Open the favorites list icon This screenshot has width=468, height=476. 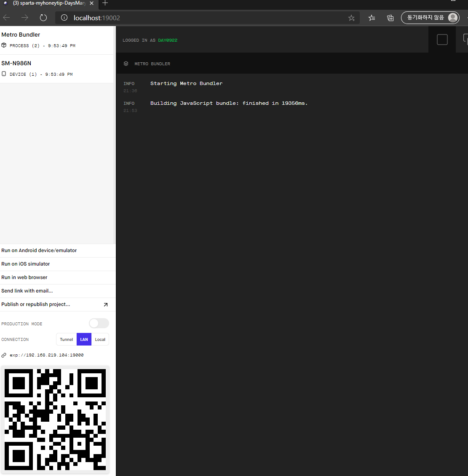pos(372,18)
